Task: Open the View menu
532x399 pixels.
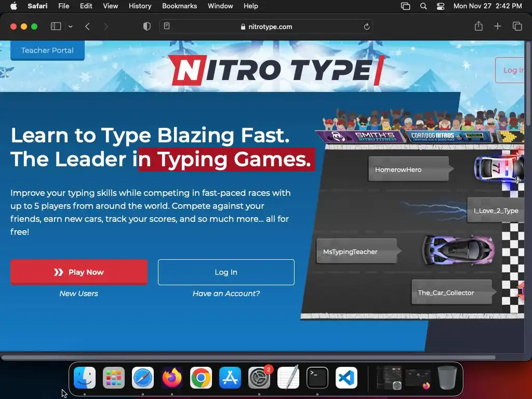Action: click(110, 6)
